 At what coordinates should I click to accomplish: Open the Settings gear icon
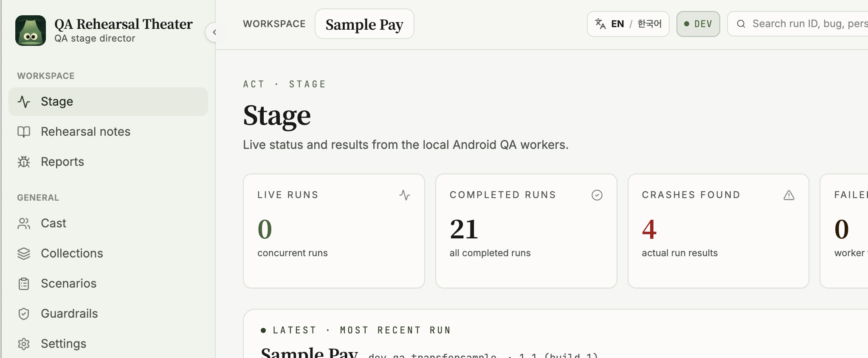tap(24, 344)
